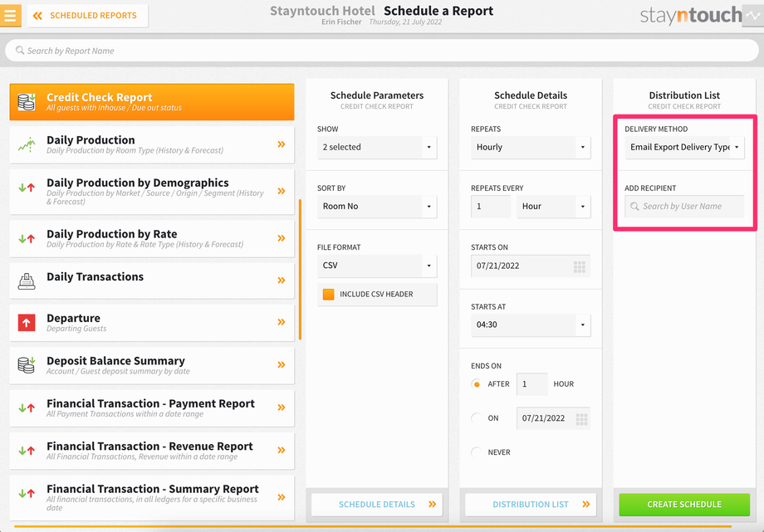Click the report list vertical scrollbar
This screenshot has height=532, width=764.
[300, 270]
